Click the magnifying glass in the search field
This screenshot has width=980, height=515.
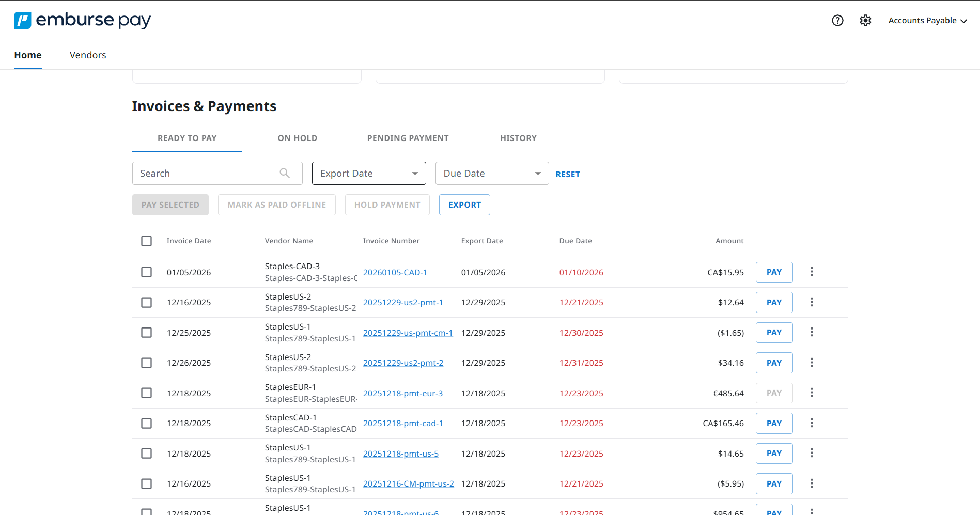[285, 173]
